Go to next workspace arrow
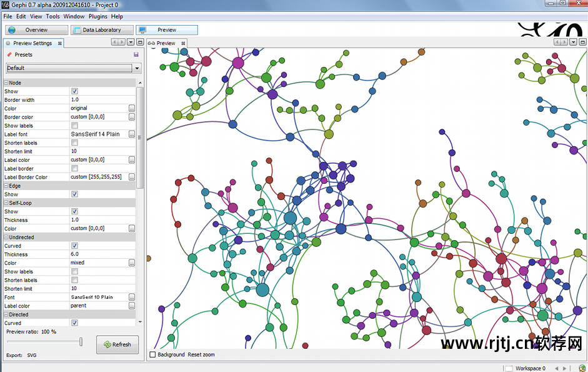This screenshot has width=588, height=372. pos(564,369)
